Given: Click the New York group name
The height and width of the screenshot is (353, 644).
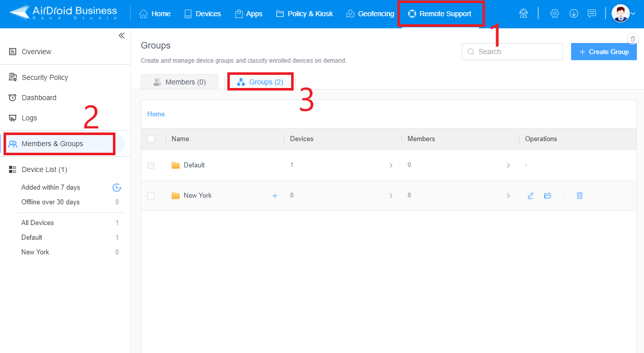Looking at the screenshot, I should 197,196.
